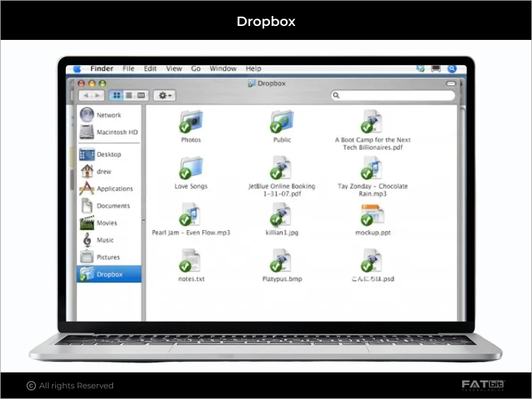
Task: Open the drew home folder
Action: pos(109,172)
